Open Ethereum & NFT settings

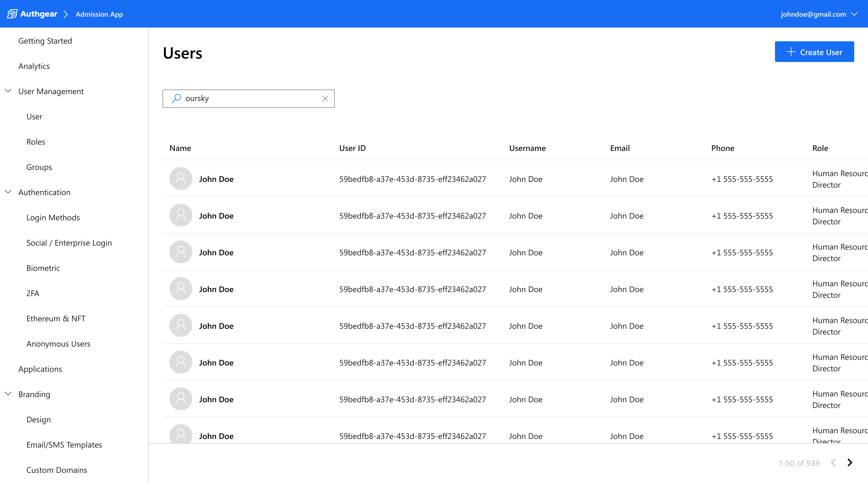[56, 319]
